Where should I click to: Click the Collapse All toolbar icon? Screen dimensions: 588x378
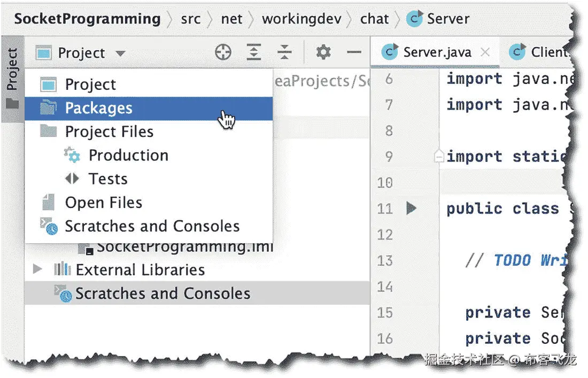(x=284, y=52)
